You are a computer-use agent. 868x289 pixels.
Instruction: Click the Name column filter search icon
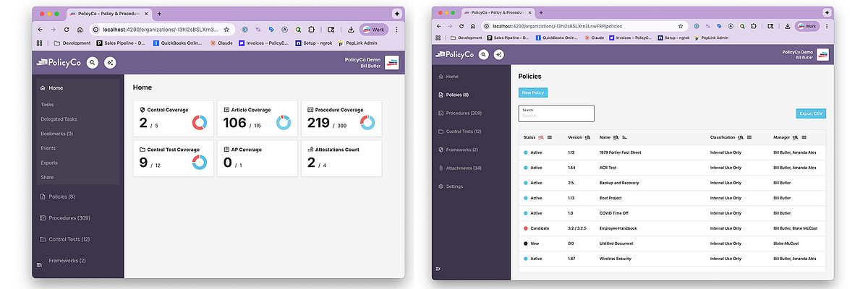coord(616,137)
